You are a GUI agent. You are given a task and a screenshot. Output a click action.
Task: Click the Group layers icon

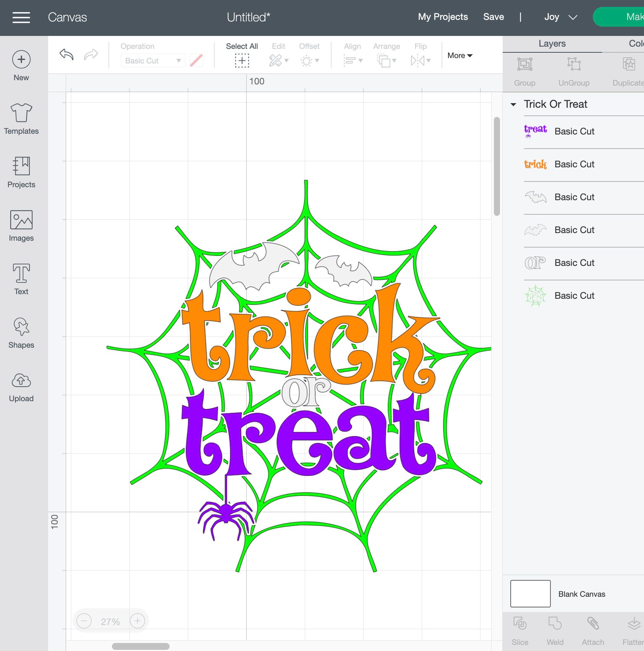point(524,64)
